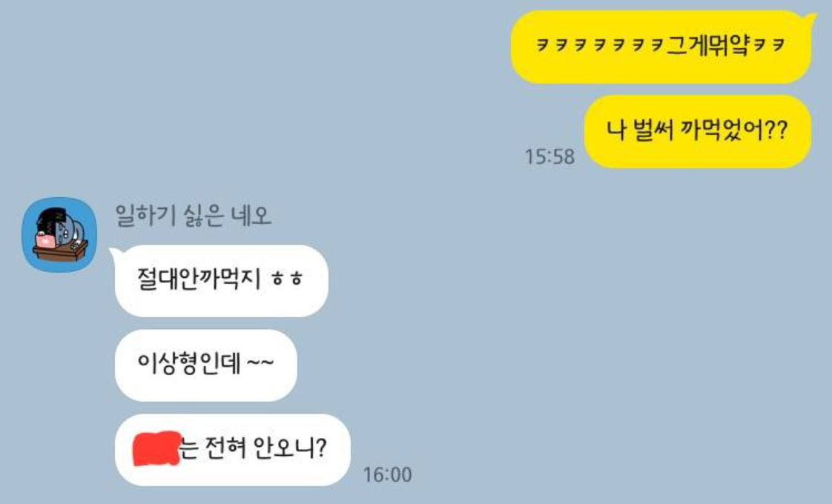Click the brown desk in the profile image

point(60,252)
